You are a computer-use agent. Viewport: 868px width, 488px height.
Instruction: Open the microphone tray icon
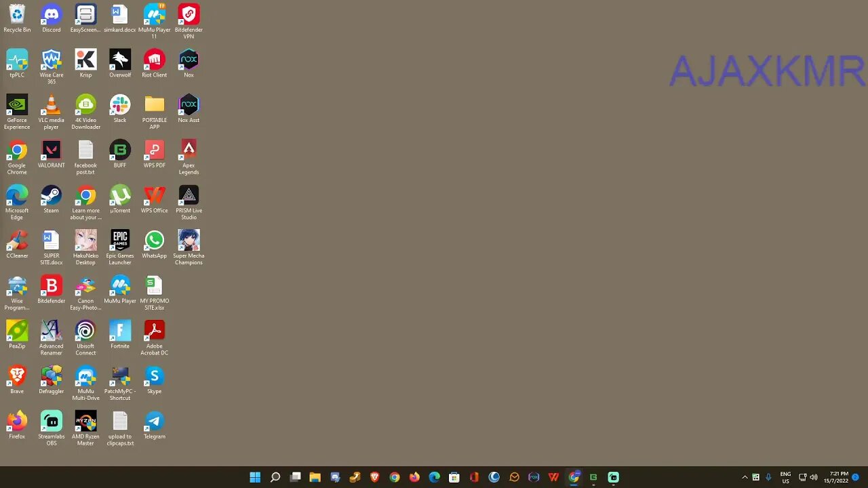point(768,477)
